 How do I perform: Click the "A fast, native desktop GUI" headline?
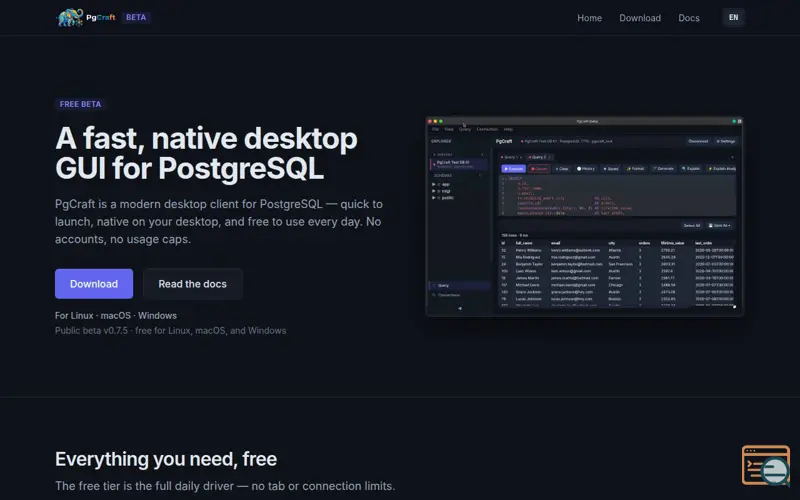click(206, 153)
